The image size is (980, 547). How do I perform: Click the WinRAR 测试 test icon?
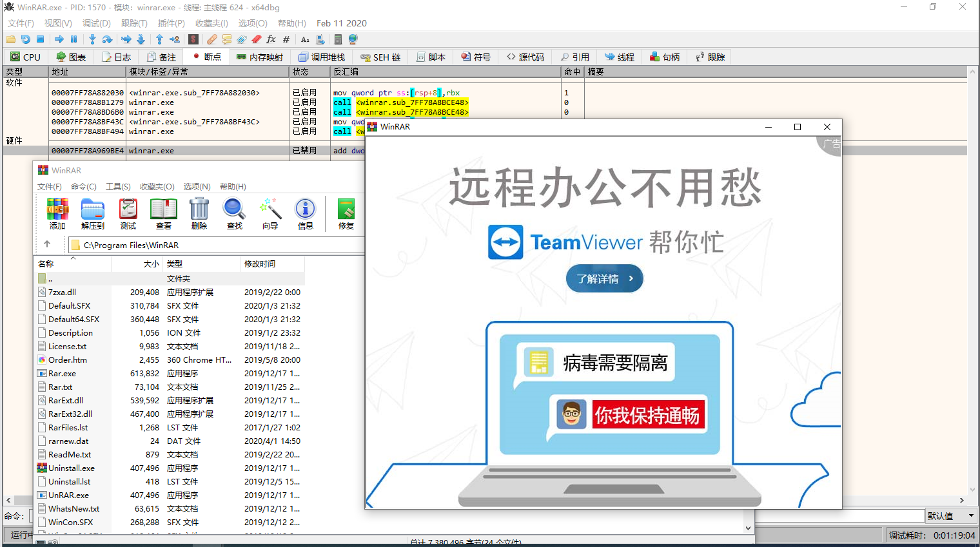[x=128, y=214]
